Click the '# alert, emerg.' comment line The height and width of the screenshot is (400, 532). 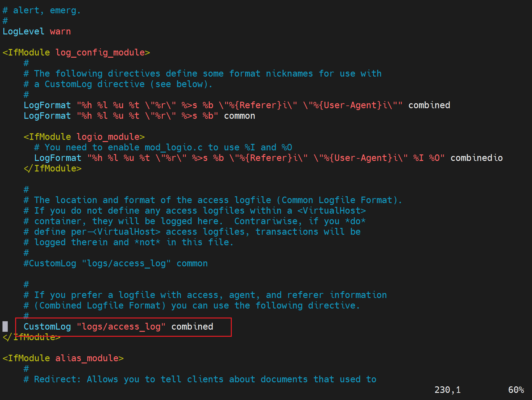(42, 11)
